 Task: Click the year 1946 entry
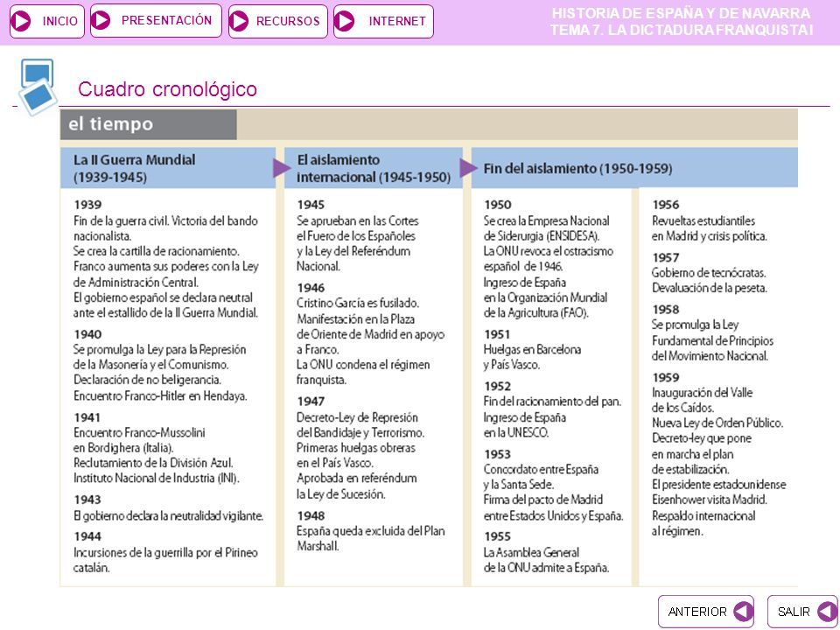pyautogui.click(x=311, y=288)
